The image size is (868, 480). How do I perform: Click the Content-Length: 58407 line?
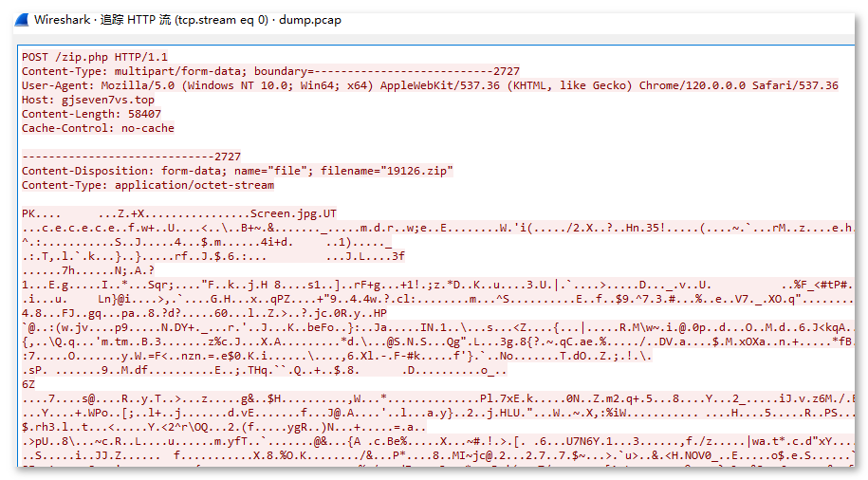[x=91, y=114]
